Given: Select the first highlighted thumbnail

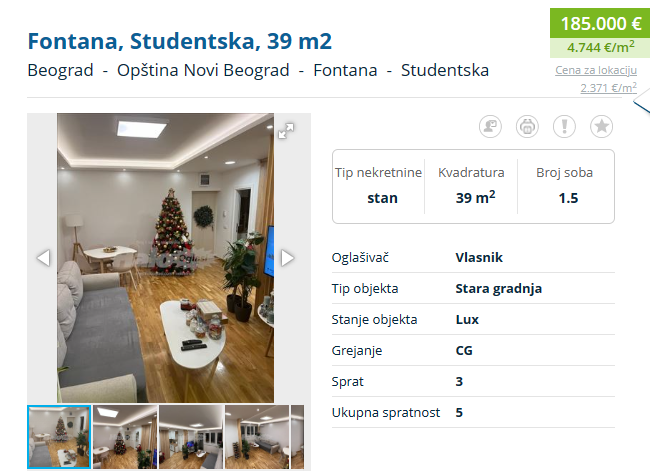Looking at the screenshot, I should pos(59,437).
